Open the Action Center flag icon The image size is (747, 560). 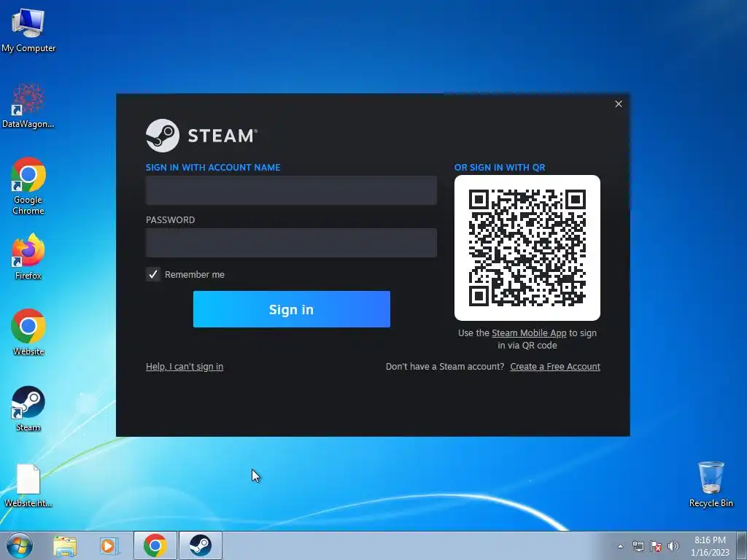point(656,546)
